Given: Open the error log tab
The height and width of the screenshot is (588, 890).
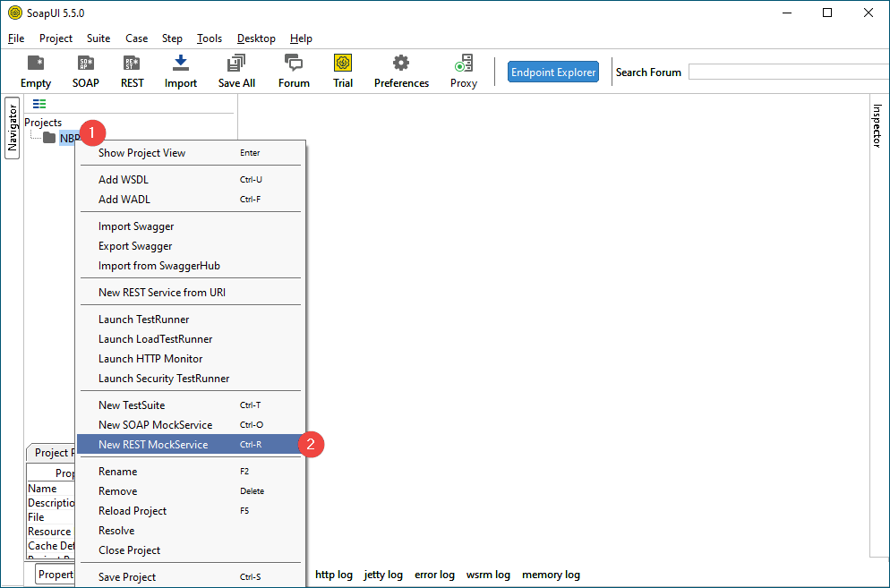Looking at the screenshot, I should tap(434, 575).
